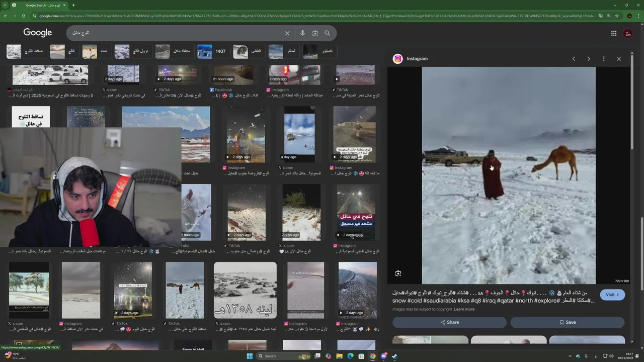
Task: Open the لينه ١٣٥٨هـ image result
Action: point(245,290)
